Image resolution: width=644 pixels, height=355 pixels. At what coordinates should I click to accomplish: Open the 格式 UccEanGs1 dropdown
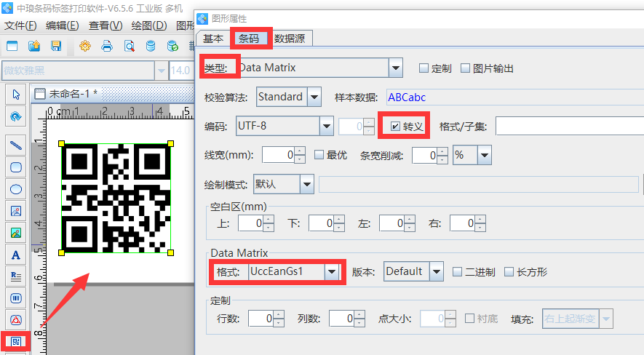[332, 271]
